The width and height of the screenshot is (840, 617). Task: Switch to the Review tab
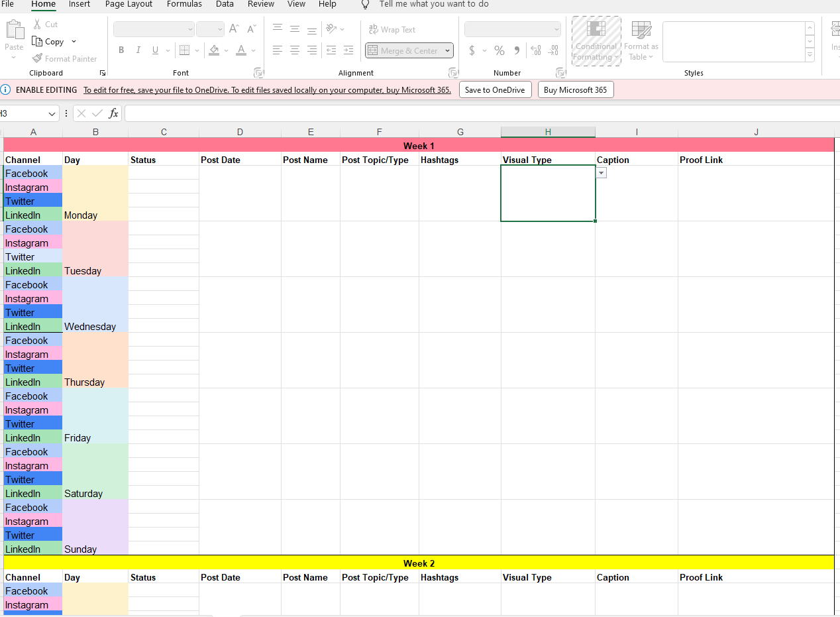tap(261, 4)
